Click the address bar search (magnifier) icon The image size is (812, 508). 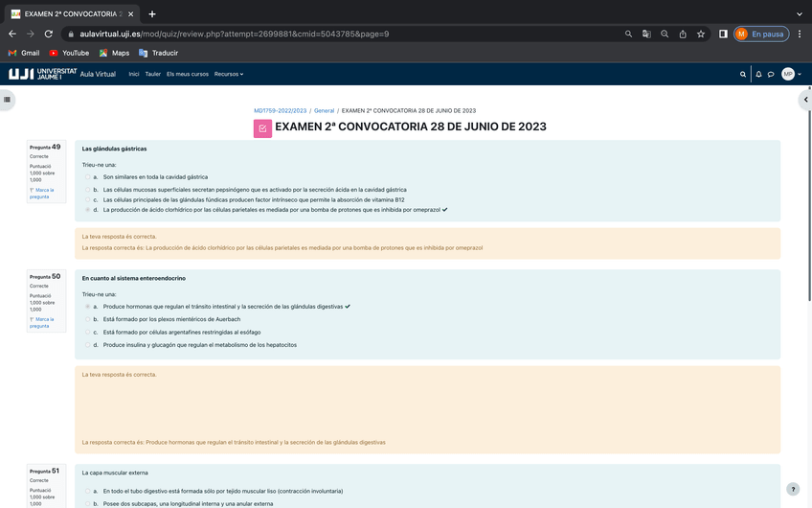coord(628,34)
